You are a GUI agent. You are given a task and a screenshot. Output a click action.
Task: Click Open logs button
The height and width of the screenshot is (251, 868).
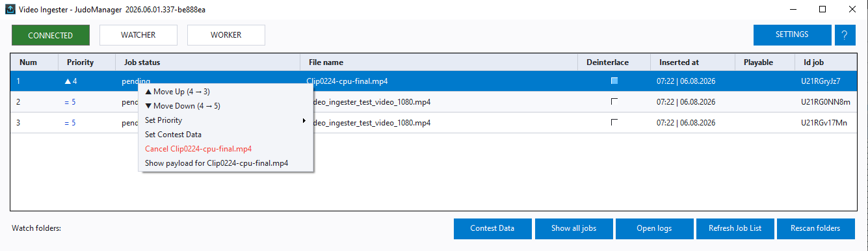[x=654, y=228]
